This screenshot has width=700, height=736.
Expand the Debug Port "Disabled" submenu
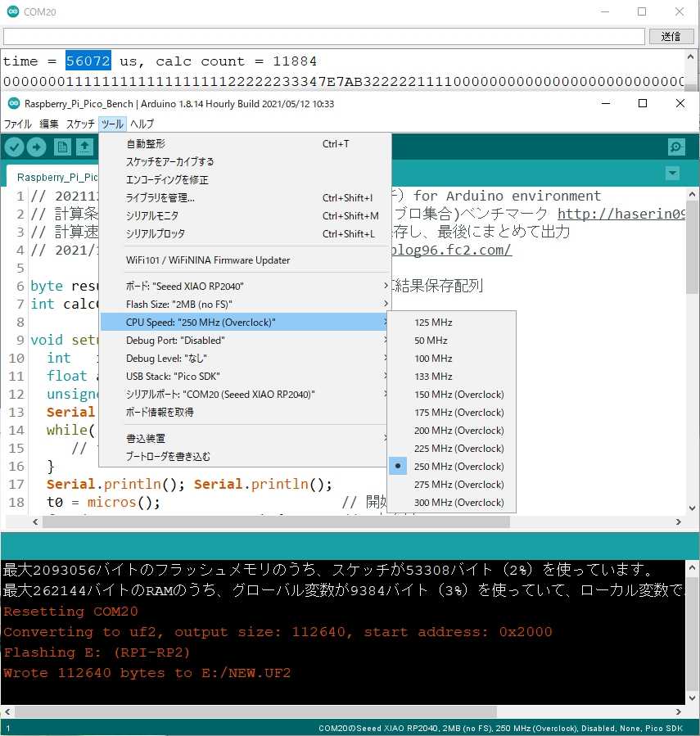[x=246, y=341]
